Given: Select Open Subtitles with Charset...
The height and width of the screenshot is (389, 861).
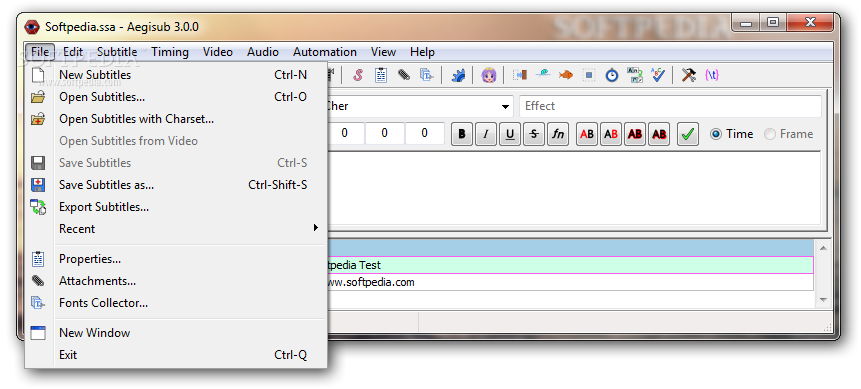Looking at the screenshot, I should 176,119.
